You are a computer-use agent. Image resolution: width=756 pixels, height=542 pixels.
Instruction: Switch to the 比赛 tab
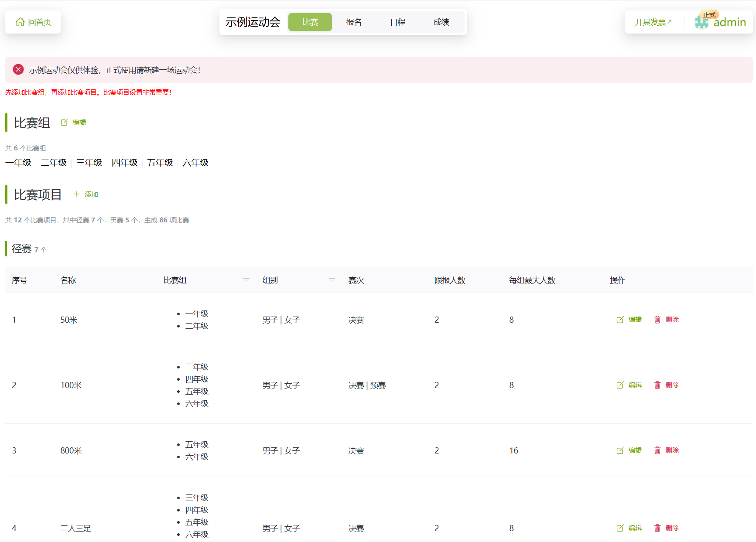point(310,22)
